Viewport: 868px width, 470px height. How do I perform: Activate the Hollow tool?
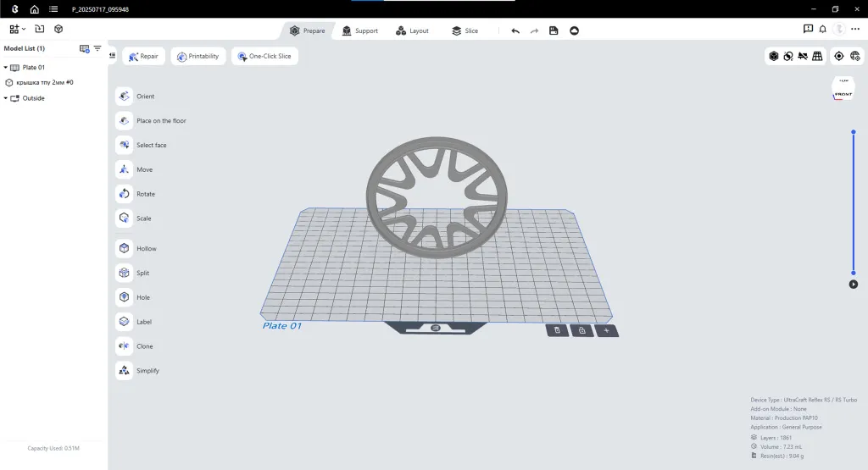click(124, 249)
